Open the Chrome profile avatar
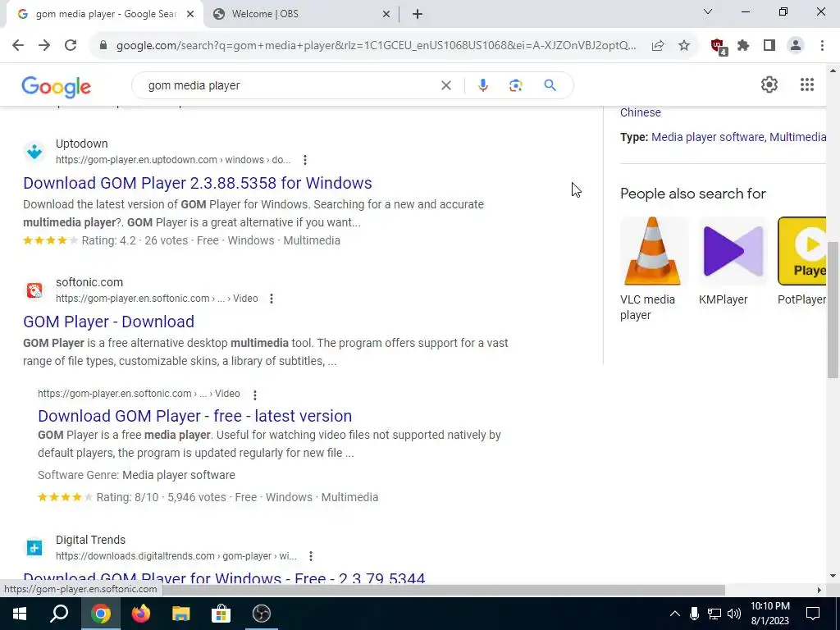Viewport: 840px width, 630px height. pos(796,46)
